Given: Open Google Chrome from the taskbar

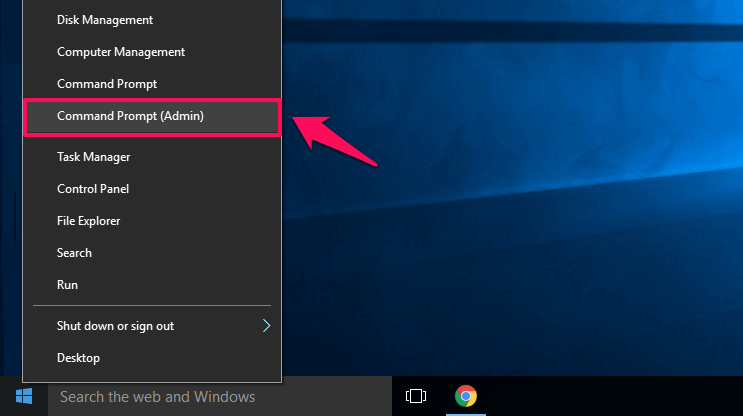Looking at the screenshot, I should (466, 396).
